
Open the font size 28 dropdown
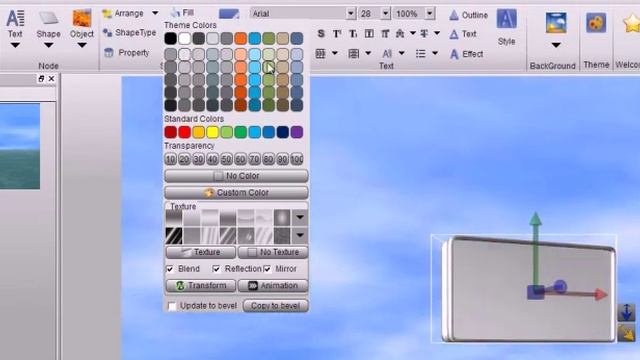tap(386, 13)
